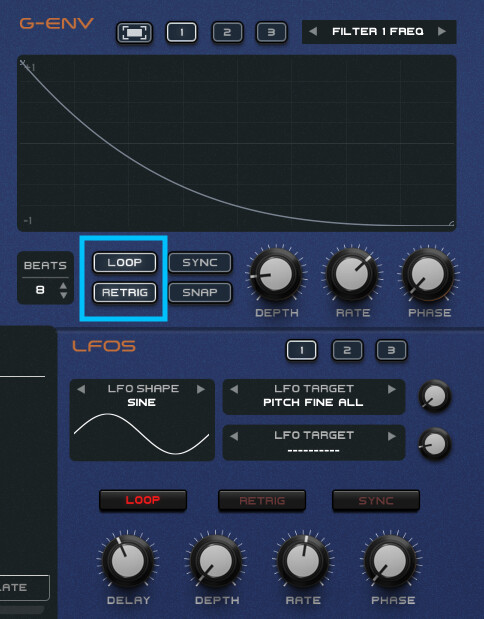Click the LFO Retrig button

(262, 501)
